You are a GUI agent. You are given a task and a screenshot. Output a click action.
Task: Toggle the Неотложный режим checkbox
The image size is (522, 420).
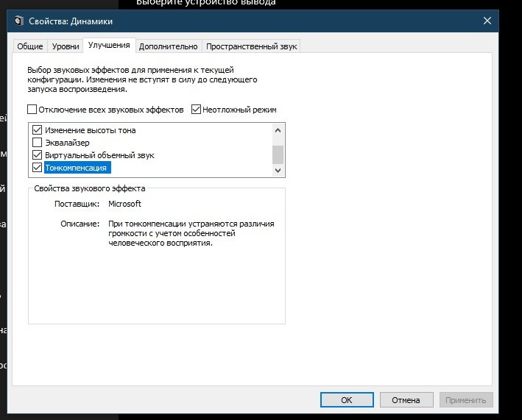tap(196, 110)
